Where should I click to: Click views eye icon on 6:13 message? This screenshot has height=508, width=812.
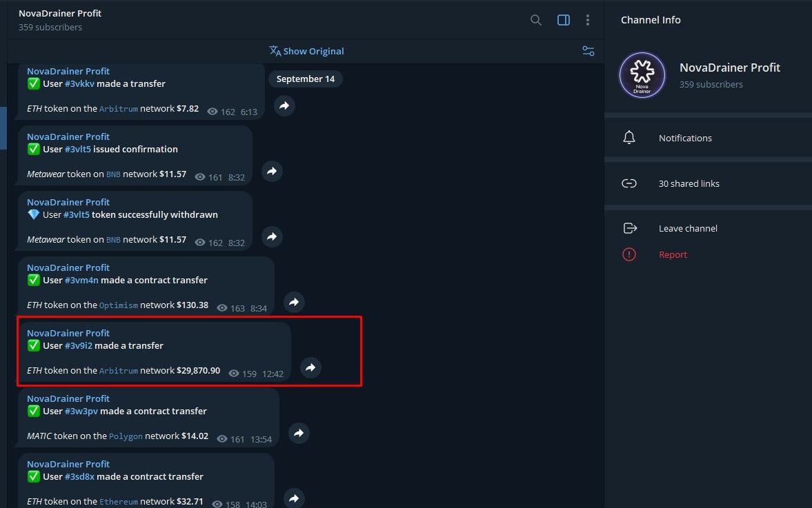[x=212, y=111]
